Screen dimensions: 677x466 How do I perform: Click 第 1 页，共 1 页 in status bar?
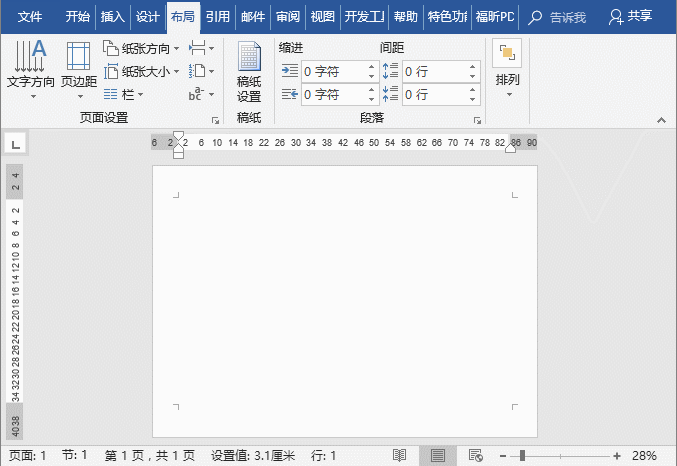click(x=150, y=456)
